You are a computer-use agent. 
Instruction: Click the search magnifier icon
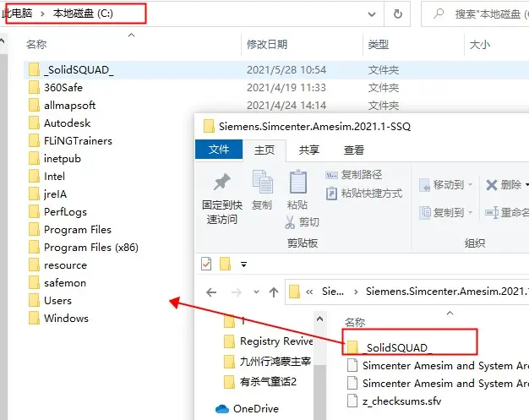439,14
